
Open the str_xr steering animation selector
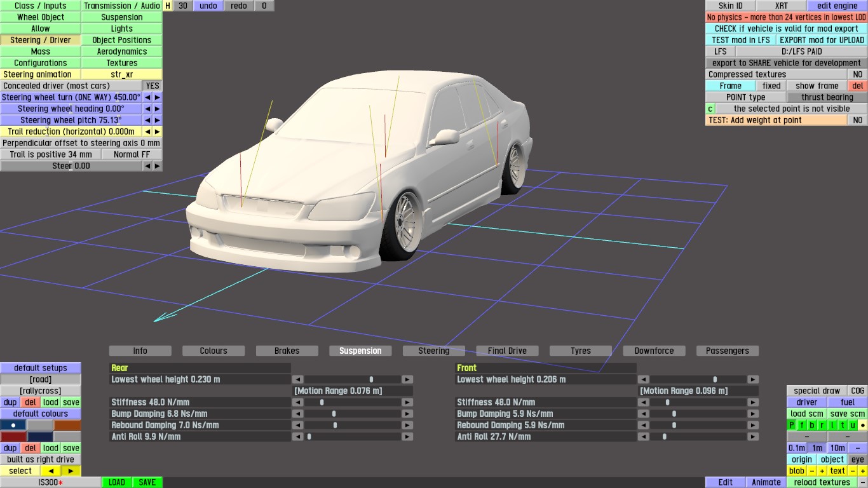click(x=122, y=74)
